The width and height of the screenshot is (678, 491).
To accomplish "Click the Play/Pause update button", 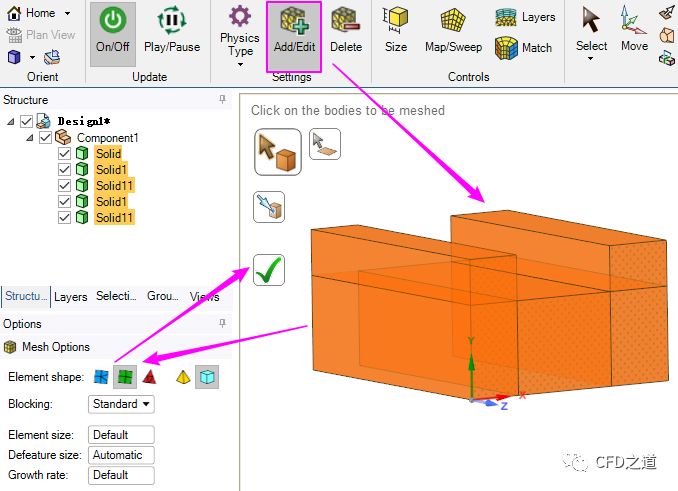I will click(x=172, y=30).
